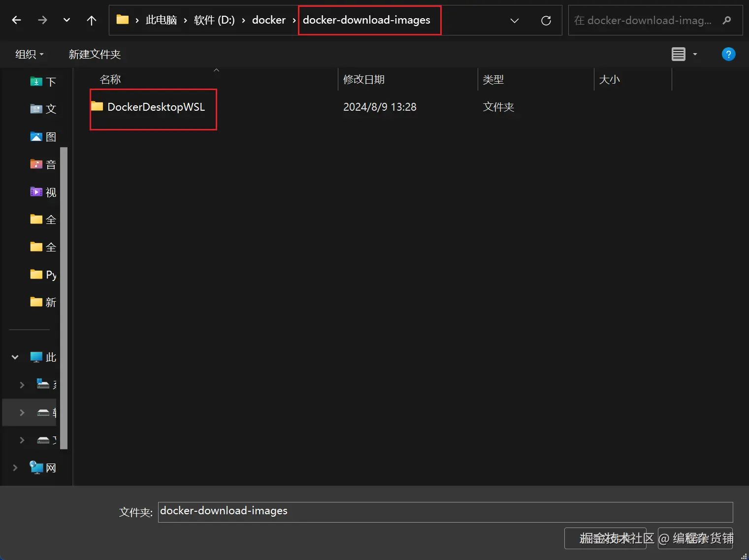This screenshot has width=749, height=560.
Task: Open view options dropdown arrow
Action: pos(695,54)
